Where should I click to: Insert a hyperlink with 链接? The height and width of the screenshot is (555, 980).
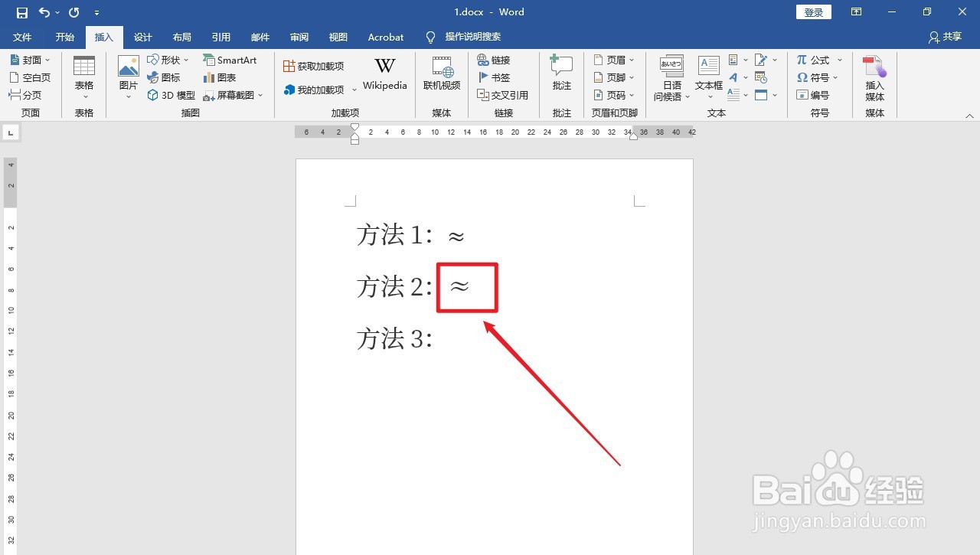494,60
